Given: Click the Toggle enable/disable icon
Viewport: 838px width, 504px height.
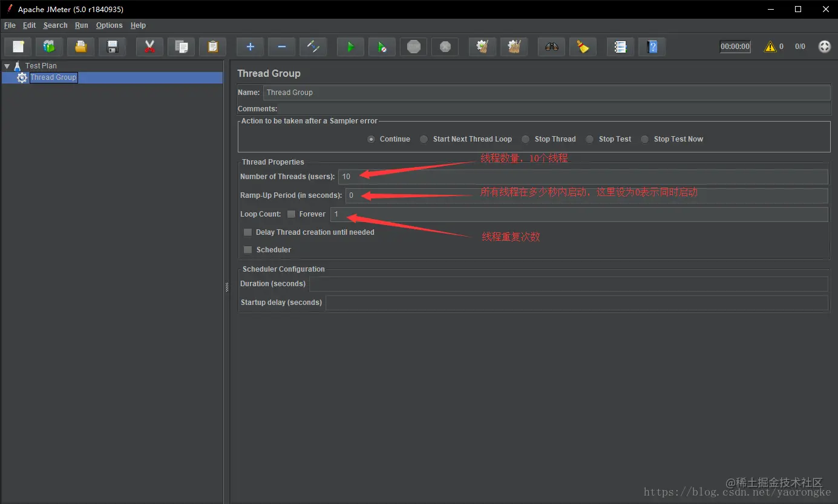Looking at the screenshot, I should tap(313, 47).
